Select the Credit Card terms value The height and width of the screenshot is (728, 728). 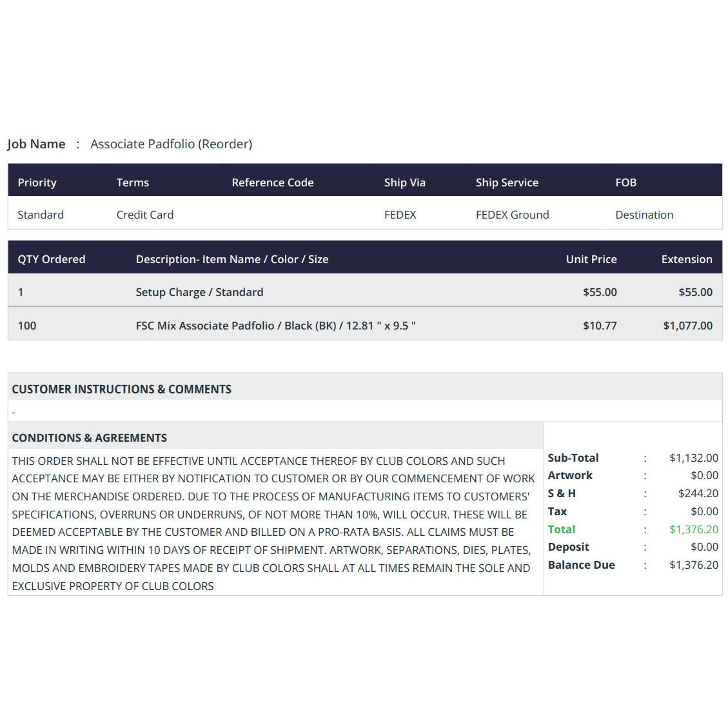(145, 215)
